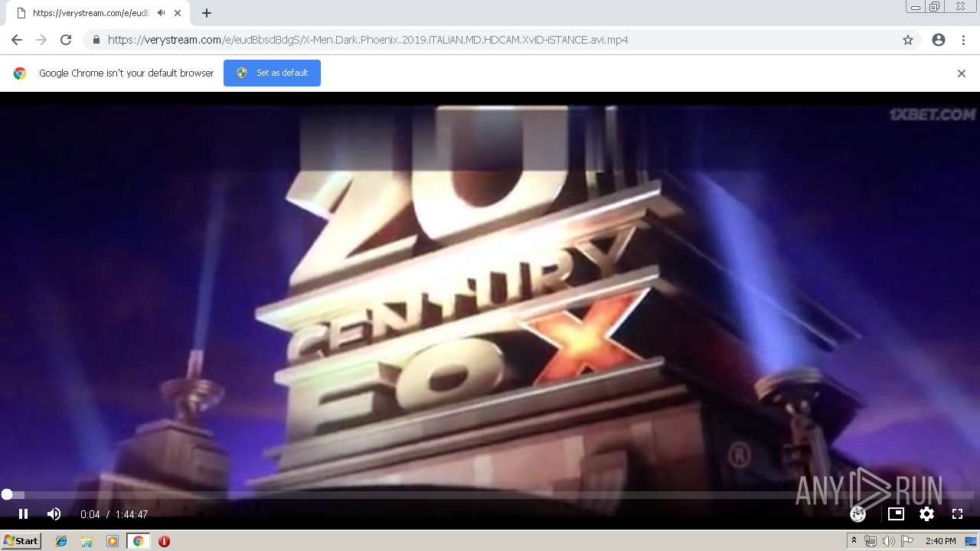Open the video player settings gear

click(926, 514)
